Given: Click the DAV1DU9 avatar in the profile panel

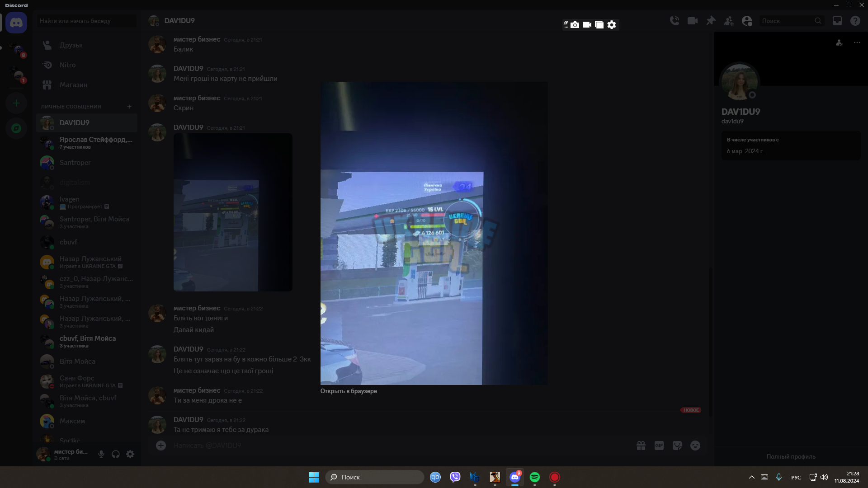Looking at the screenshot, I should pyautogui.click(x=740, y=82).
